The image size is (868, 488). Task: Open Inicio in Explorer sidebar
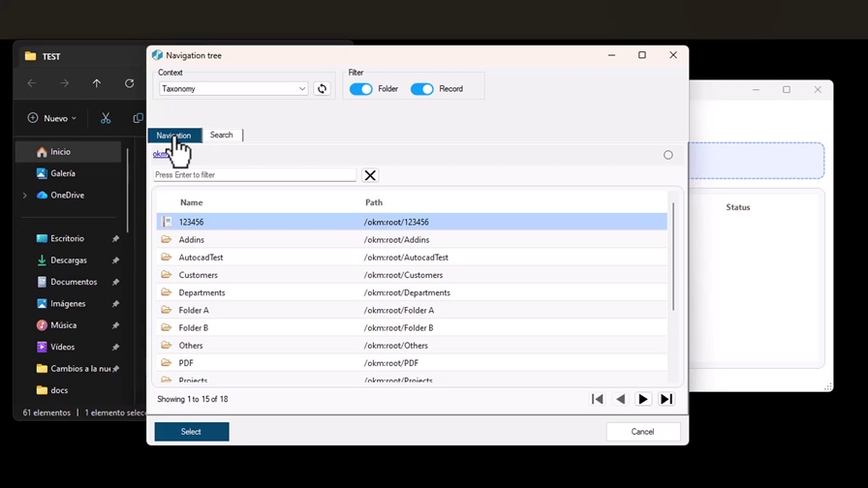[x=68, y=152]
